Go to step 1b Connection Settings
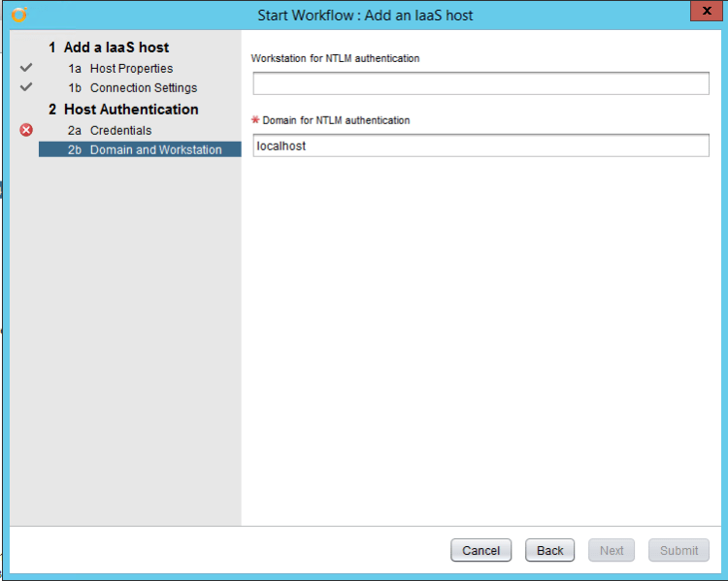728x581 pixels. click(143, 88)
